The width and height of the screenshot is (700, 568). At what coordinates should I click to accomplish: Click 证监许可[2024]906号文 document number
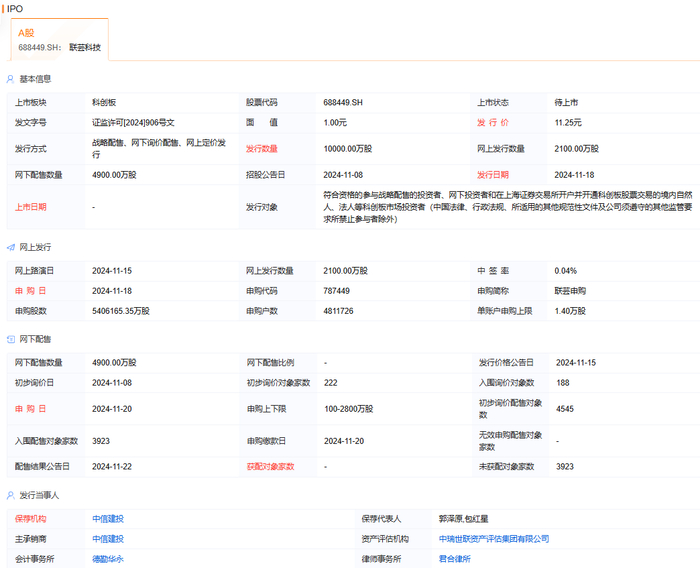[x=133, y=122]
